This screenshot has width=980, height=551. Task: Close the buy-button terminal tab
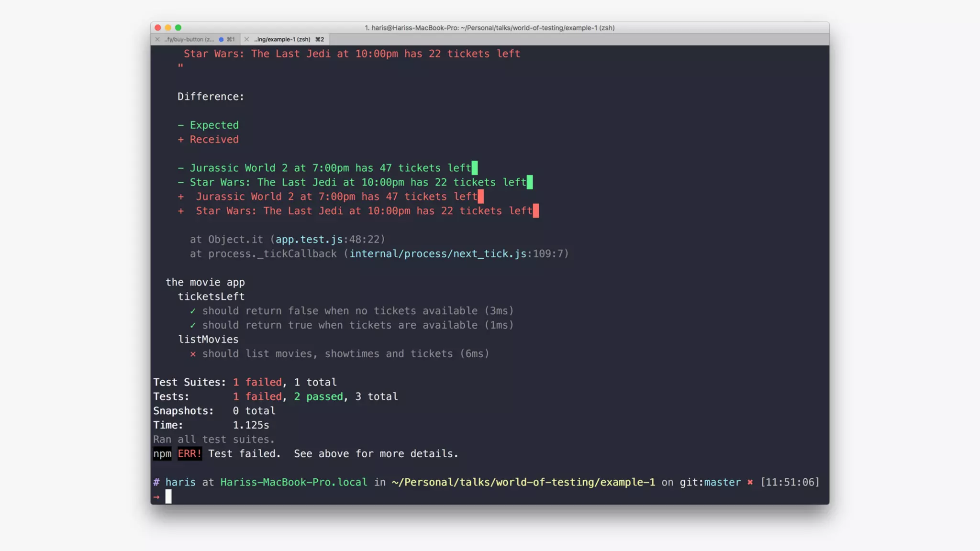157,39
